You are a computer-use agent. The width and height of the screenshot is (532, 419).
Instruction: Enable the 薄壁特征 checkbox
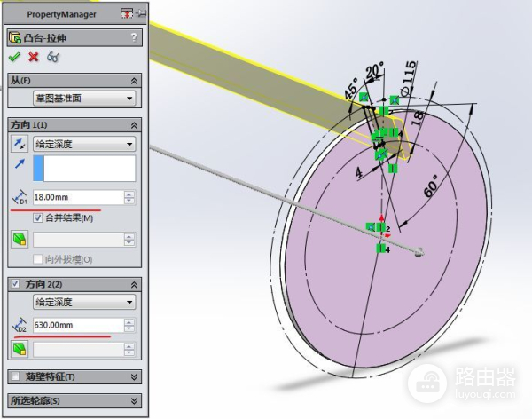pos(15,376)
